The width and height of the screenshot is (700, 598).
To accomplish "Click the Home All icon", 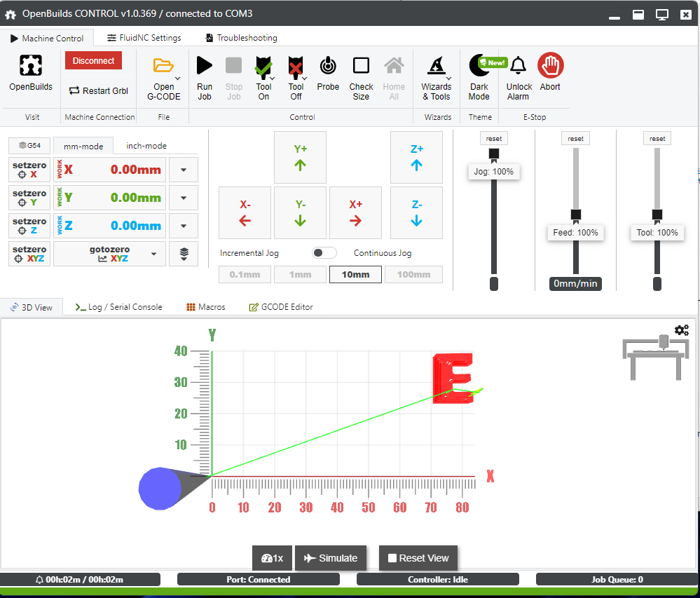I will pyautogui.click(x=394, y=65).
